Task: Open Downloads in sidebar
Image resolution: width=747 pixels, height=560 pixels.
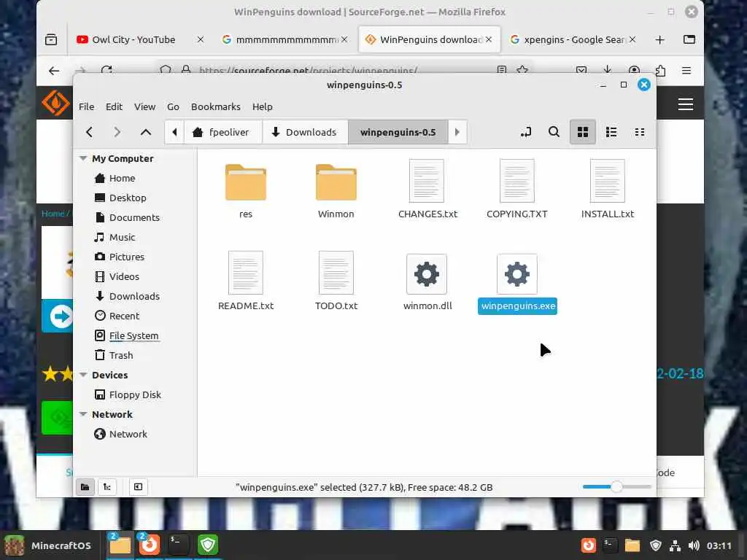Action: 134,296
